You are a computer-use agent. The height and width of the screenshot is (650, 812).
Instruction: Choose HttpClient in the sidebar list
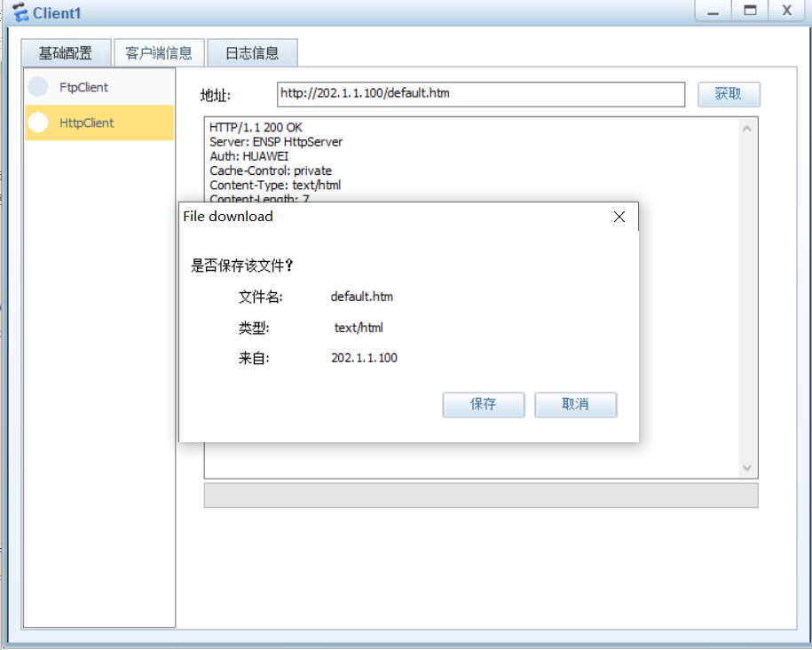[x=99, y=123]
